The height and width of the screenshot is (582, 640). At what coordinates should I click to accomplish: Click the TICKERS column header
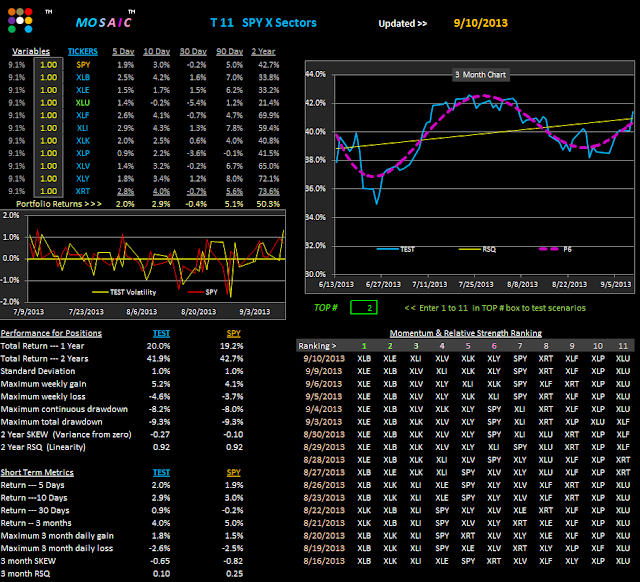point(83,50)
